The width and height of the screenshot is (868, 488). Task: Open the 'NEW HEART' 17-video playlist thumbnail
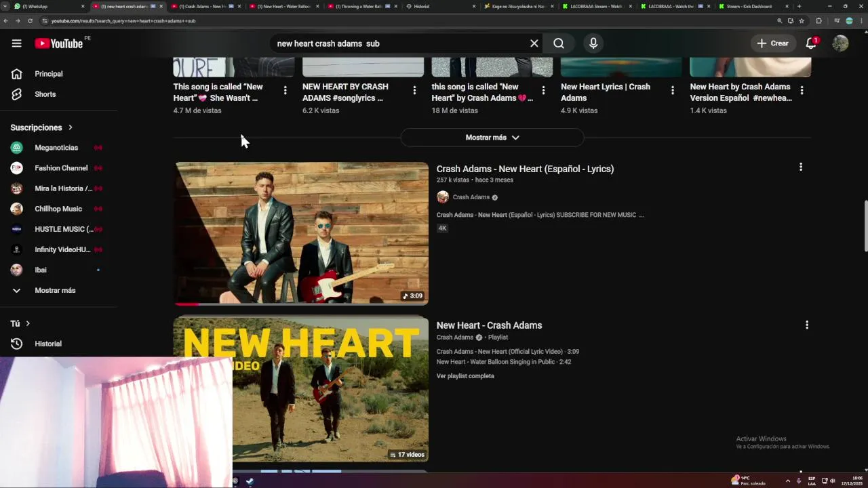tap(301, 389)
